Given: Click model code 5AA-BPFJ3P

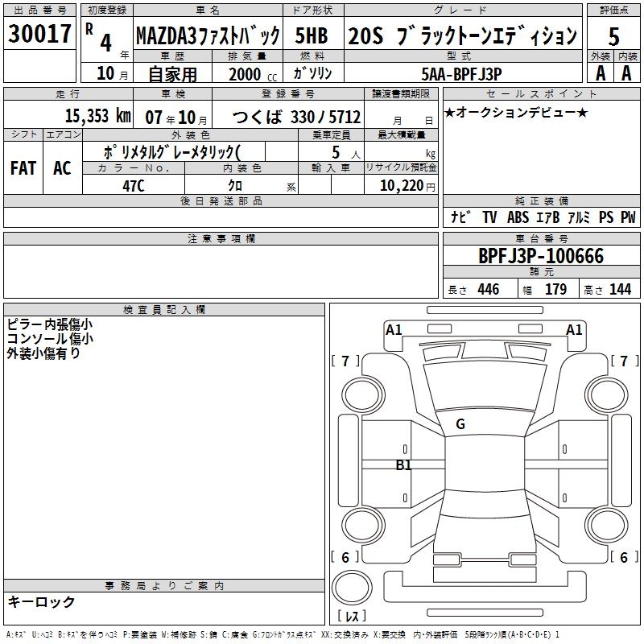Looking at the screenshot, I should pyautogui.click(x=461, y=74).
